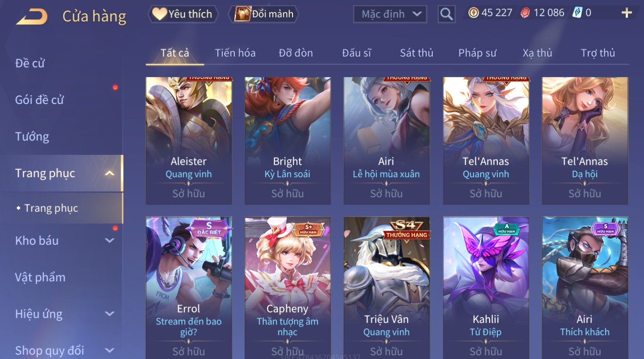
Task: Open Gói đề cử in sidebar
Action: [39, 100]
